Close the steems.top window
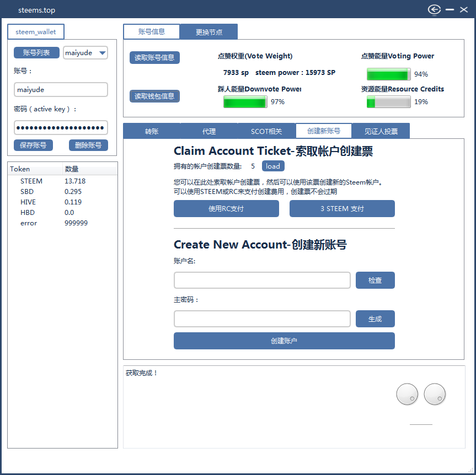The height and width of the screenshot is (475, 476). pyautogui.click(x=463, y=10)
